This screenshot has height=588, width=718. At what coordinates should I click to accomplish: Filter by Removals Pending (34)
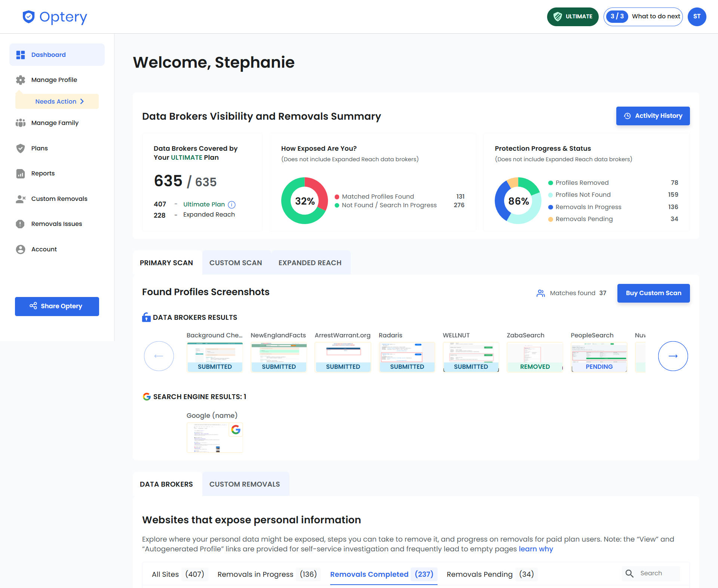click(x=492, y=574)
